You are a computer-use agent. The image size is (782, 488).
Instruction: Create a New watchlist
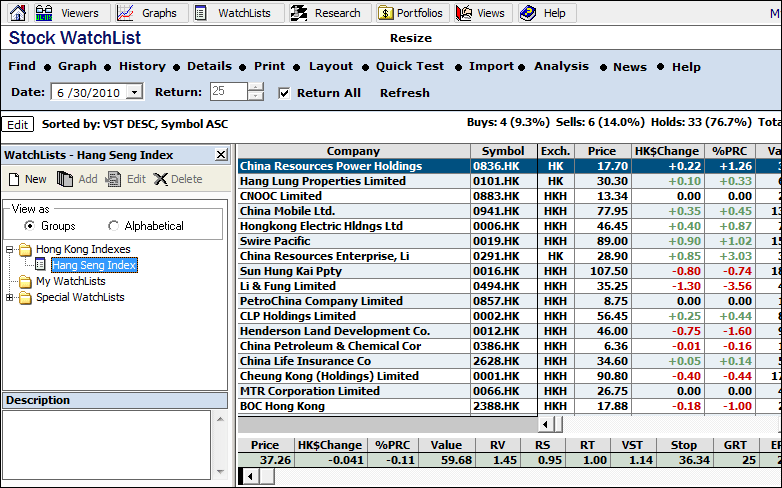27,180
